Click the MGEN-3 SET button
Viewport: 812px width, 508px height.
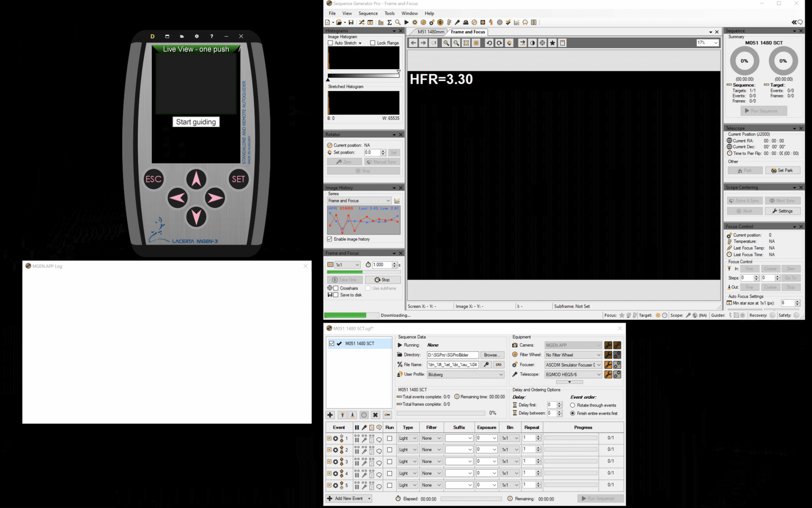point(239,179)
